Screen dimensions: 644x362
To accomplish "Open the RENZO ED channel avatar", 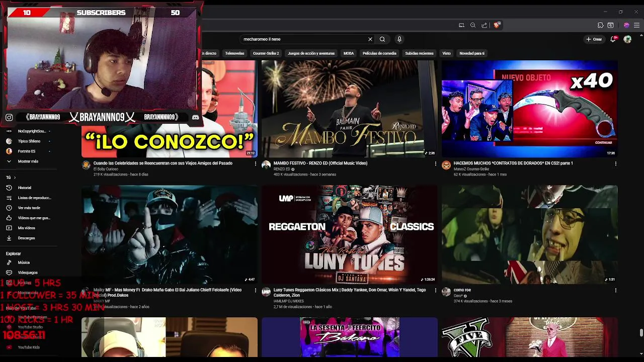I will [266, 165].
